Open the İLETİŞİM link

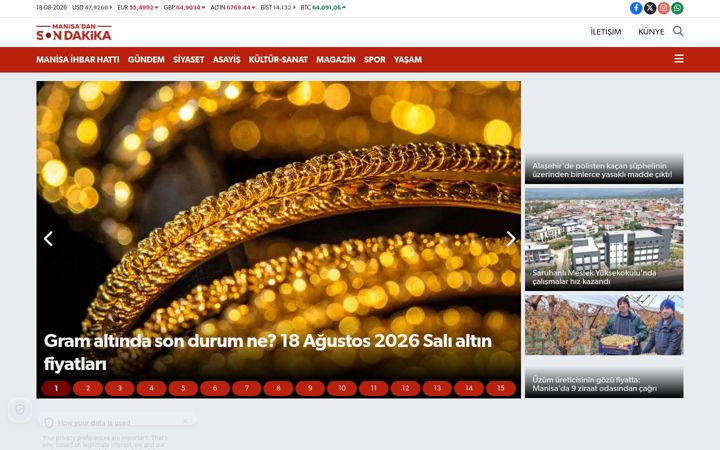pos(606,32)
